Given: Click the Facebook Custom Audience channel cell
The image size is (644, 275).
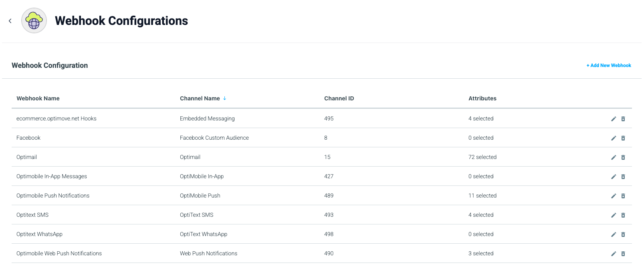Looking at the screenshot, I should (214, 138).
